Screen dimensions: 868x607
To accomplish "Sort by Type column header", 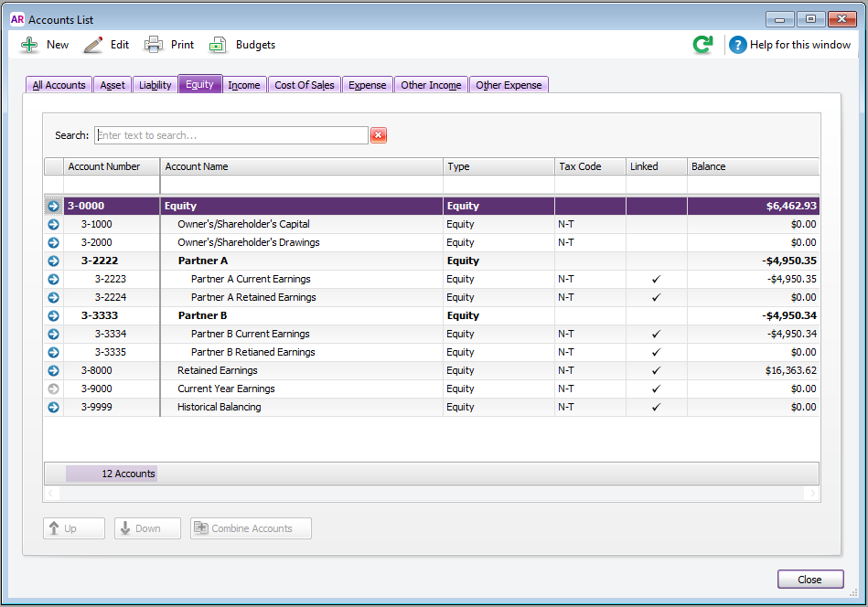I will click(498, 166).
